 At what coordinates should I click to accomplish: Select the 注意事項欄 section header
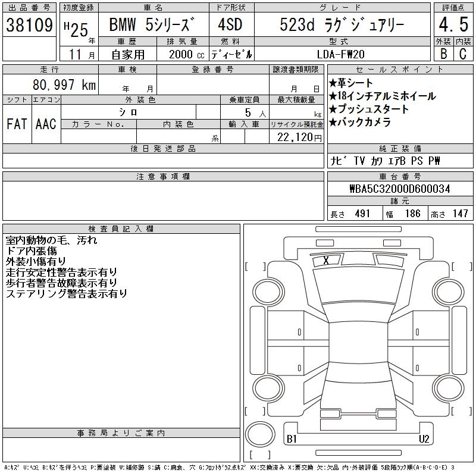(163, 176)
